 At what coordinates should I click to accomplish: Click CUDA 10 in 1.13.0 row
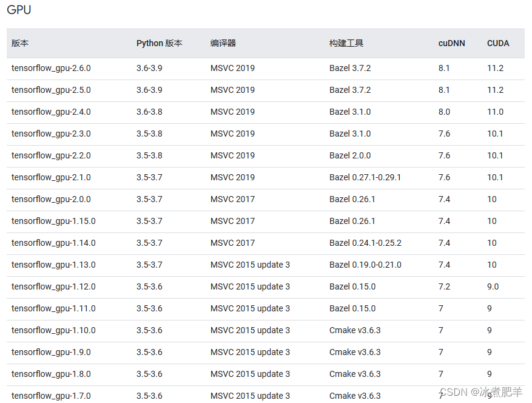(492, 265)
